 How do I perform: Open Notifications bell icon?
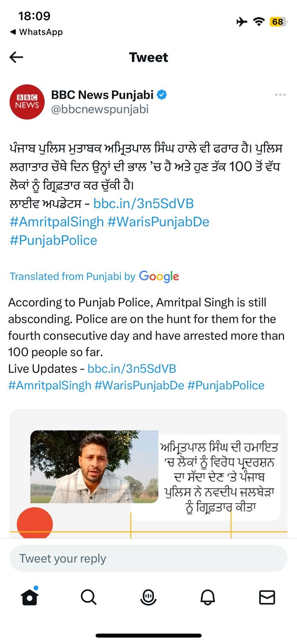208,597
